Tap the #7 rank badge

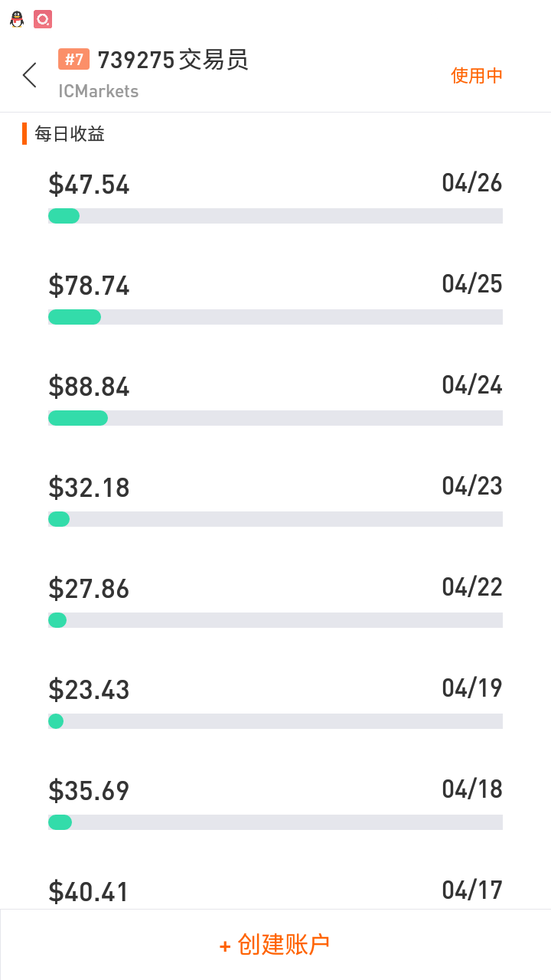click(74, 60)
